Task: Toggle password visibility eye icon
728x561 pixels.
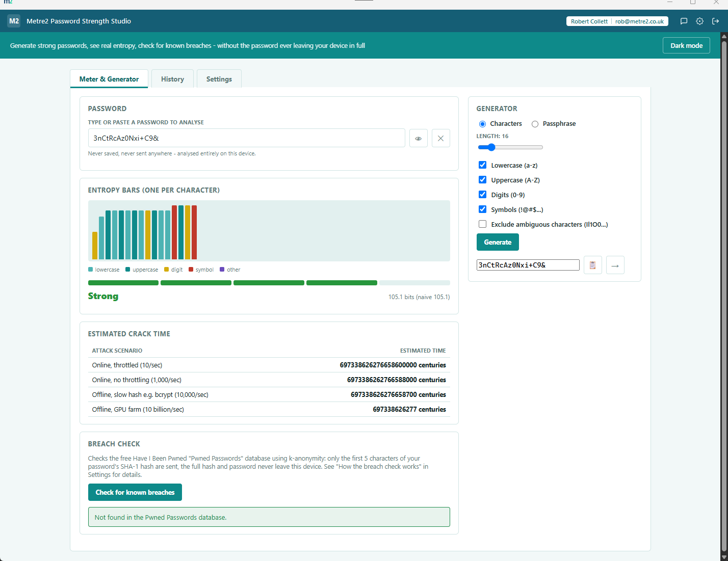Action: point(418,138)
